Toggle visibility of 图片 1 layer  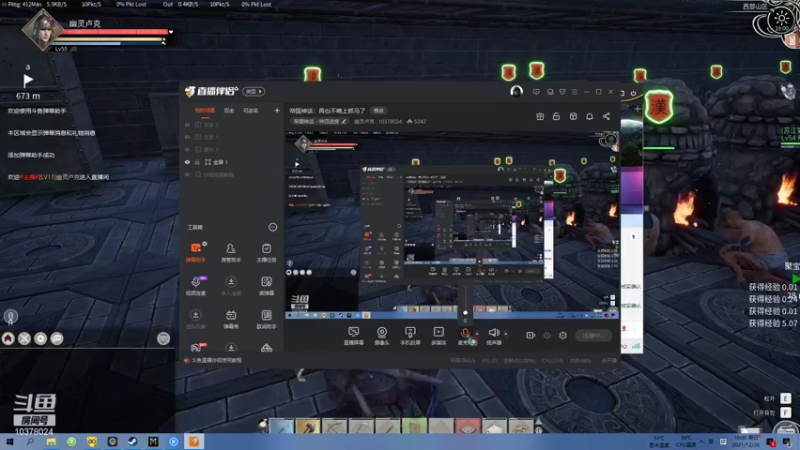point(187,149)
